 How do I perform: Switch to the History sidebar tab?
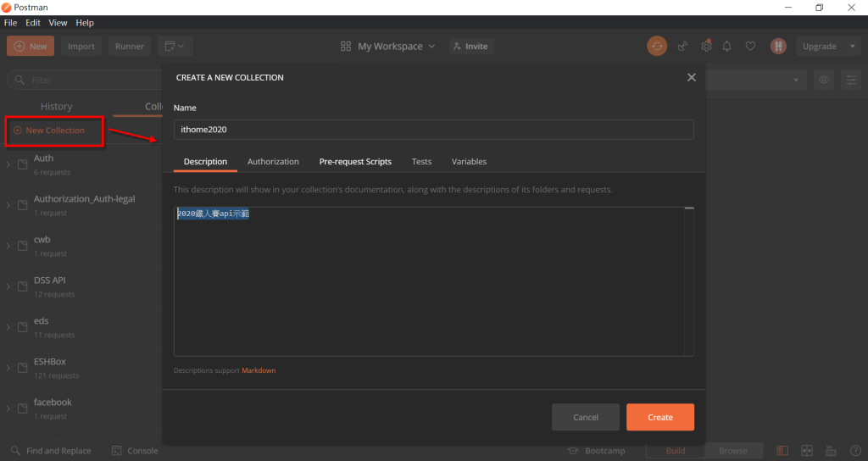coord(57,106)
